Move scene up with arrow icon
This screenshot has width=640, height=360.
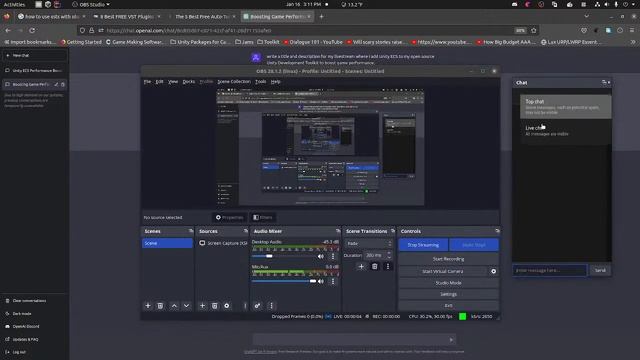[x=174, y=305]
